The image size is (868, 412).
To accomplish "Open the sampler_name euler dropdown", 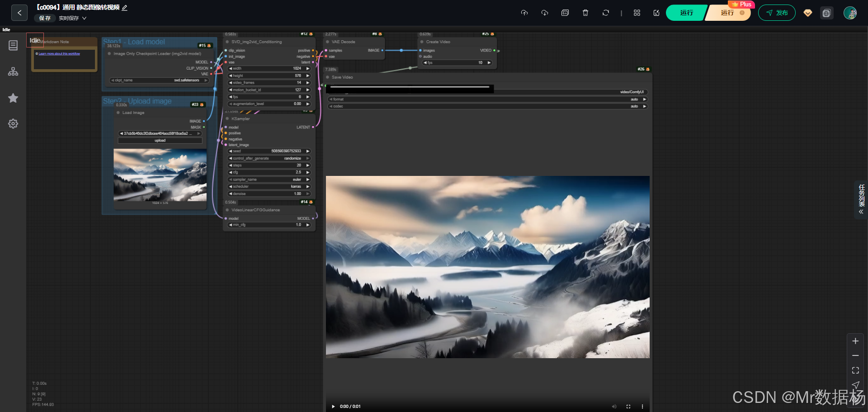I will (269, 180).
